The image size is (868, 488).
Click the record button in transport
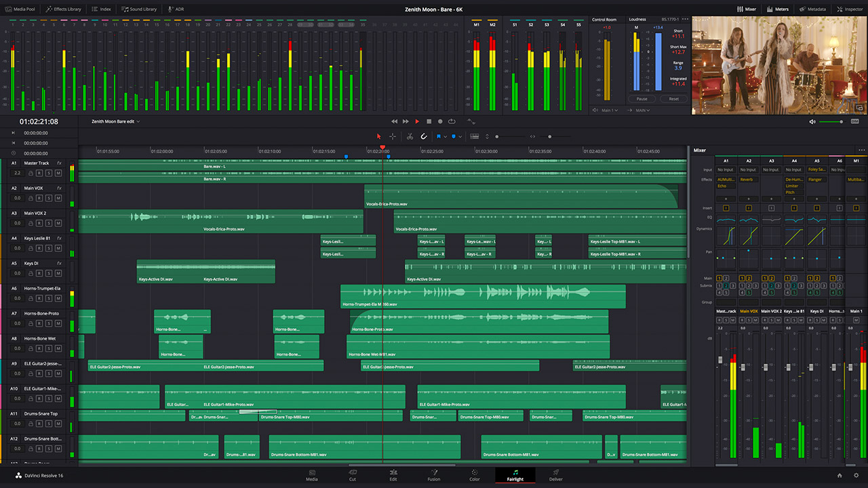439,121
